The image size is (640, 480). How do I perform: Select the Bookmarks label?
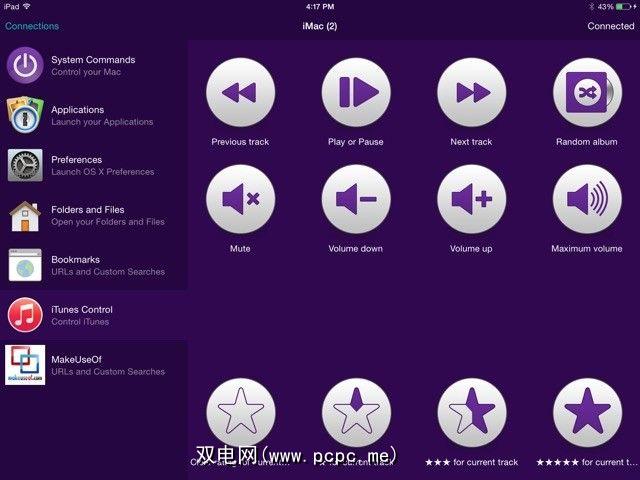76,260
